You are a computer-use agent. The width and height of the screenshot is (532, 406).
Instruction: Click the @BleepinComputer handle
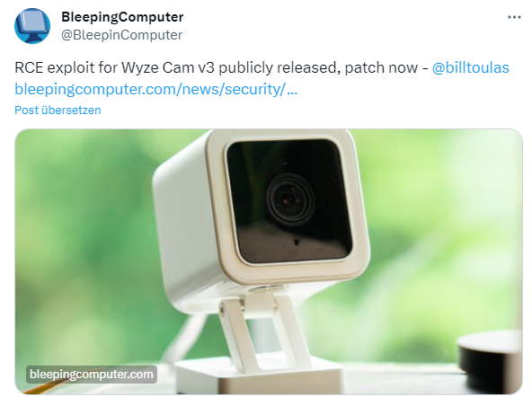[121, 35]
